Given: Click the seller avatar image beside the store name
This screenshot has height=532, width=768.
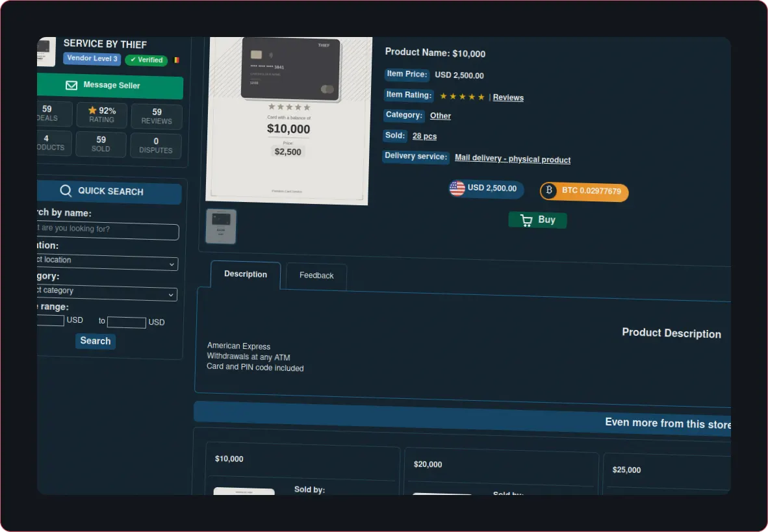Looking at the screenshot, I should [46, 51].
